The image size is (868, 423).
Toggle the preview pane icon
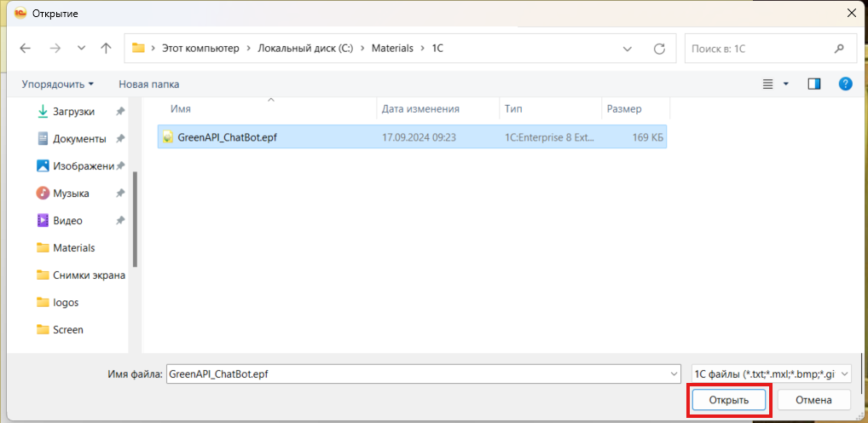[x=814, y=84]
